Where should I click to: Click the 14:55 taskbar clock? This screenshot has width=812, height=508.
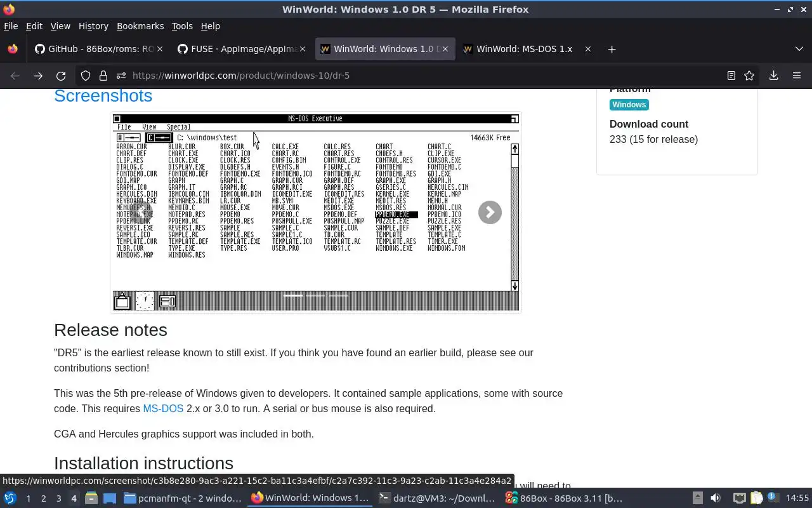point(797,498)
